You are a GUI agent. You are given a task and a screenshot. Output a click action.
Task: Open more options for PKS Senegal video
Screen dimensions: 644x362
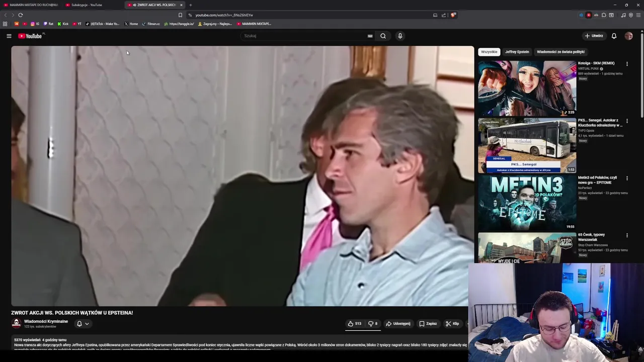627,121
